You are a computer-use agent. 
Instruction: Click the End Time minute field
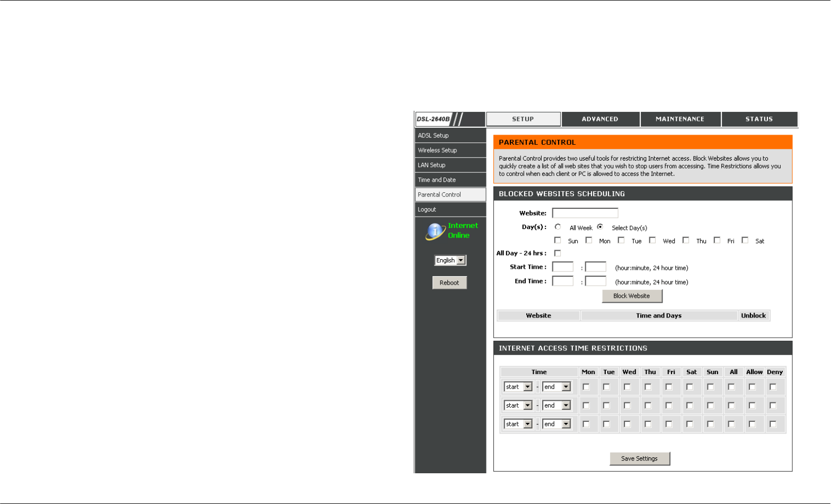(596, 281)
